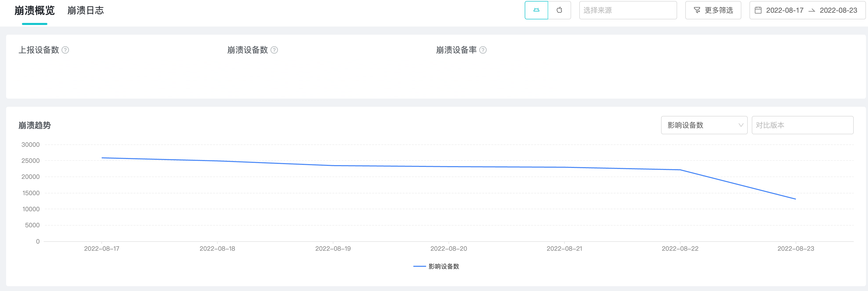Select the Apple iOS platform icon
This screenshot has width=868, height=291.
pyautogui.click(x=560, y=10)
